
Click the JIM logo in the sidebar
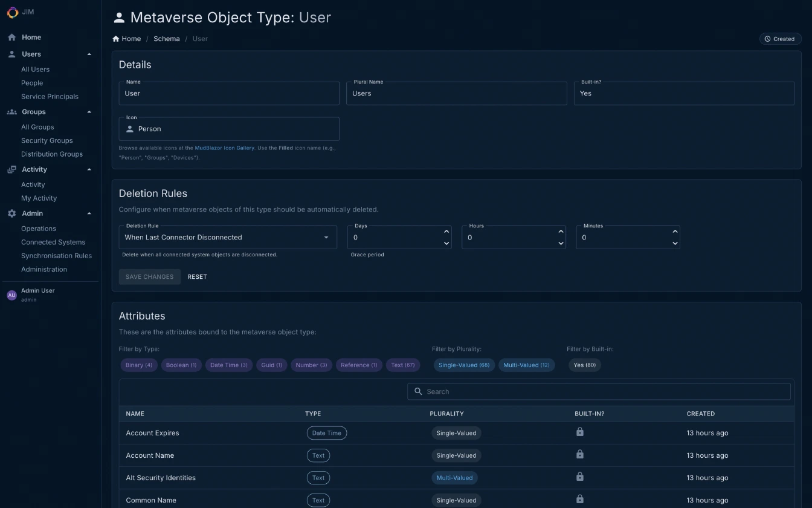point(11,12)
